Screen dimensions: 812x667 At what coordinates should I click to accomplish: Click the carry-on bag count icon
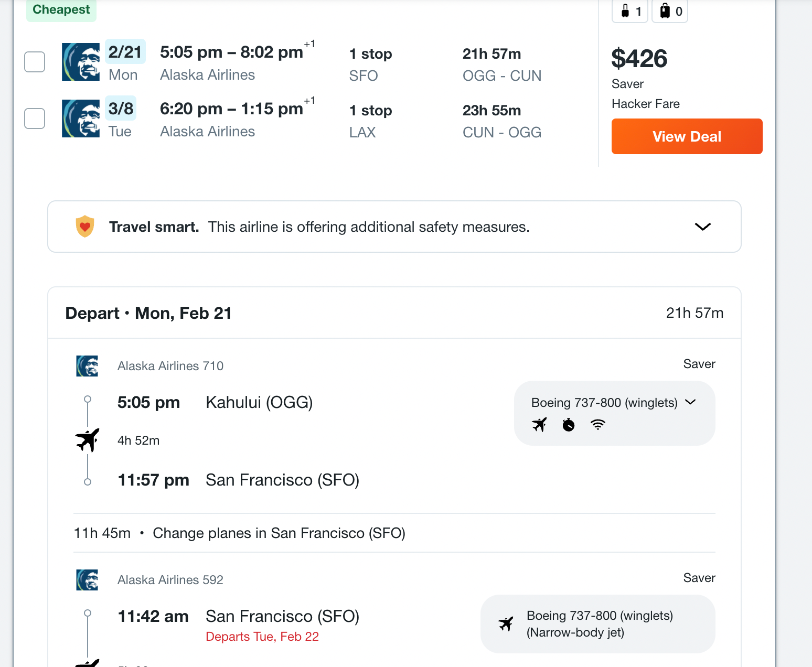tap(625, 11)
